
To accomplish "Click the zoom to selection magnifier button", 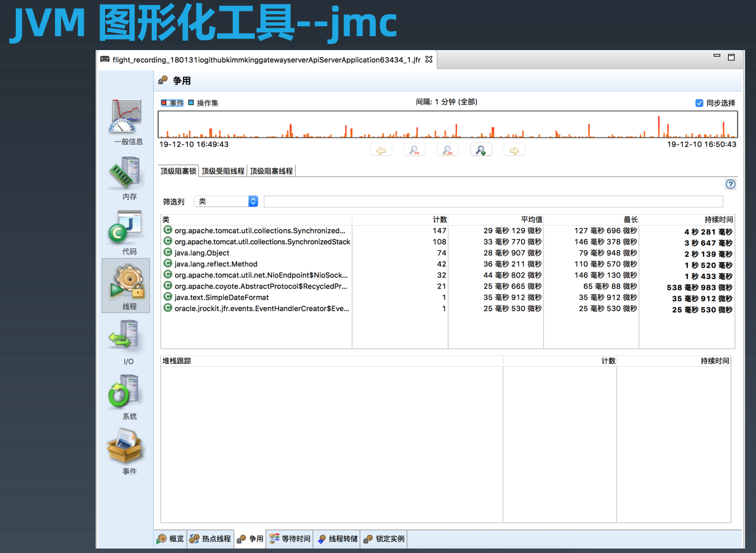I will pos(448,150).
